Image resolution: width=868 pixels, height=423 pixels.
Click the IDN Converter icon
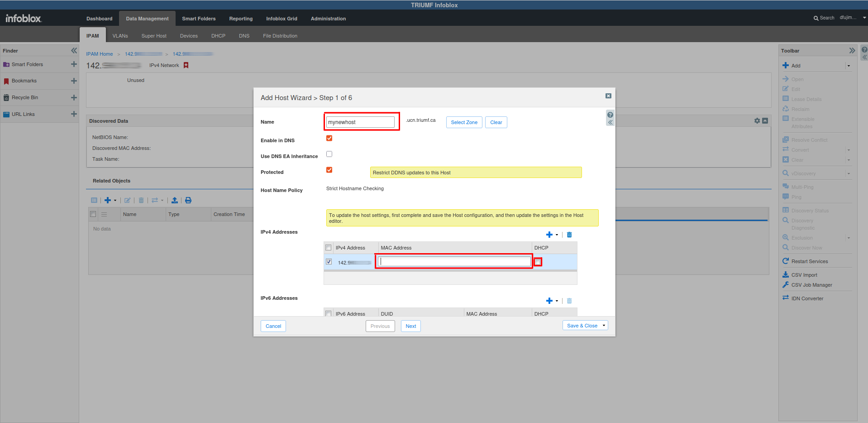[786, 298]
